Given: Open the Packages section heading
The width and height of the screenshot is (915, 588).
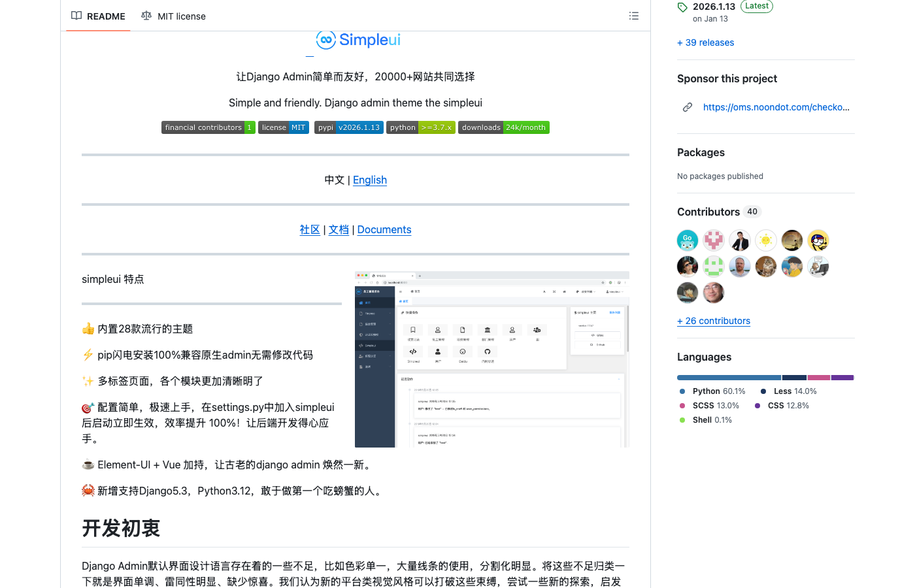Looking at the screenshot, I should point(701,152).
